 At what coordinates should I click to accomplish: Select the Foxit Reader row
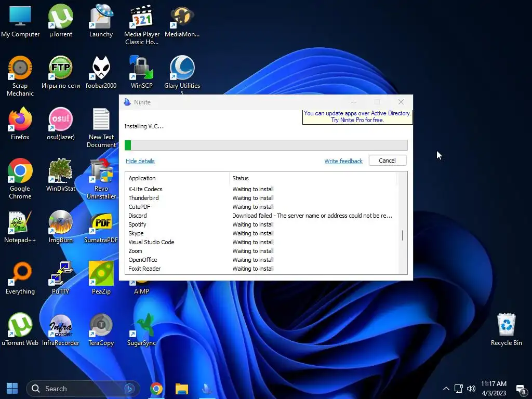tap(261, 269)
